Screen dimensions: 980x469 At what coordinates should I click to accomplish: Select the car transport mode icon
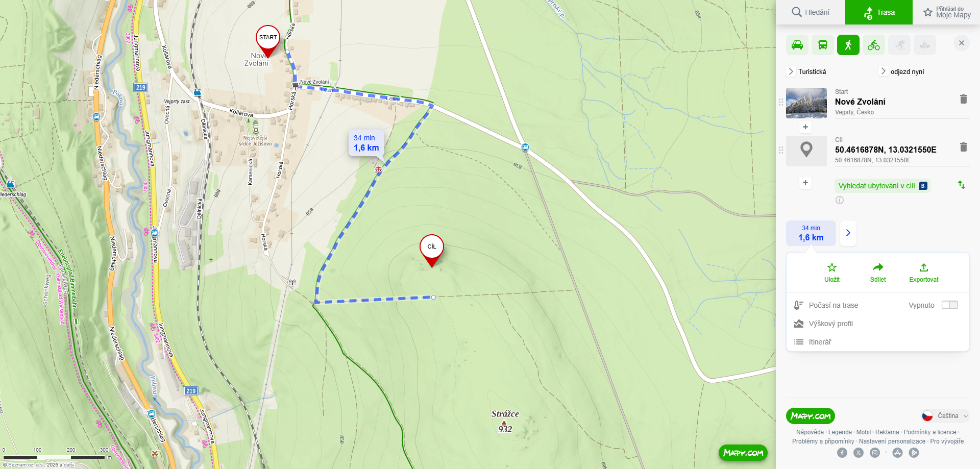pos(797,45)
